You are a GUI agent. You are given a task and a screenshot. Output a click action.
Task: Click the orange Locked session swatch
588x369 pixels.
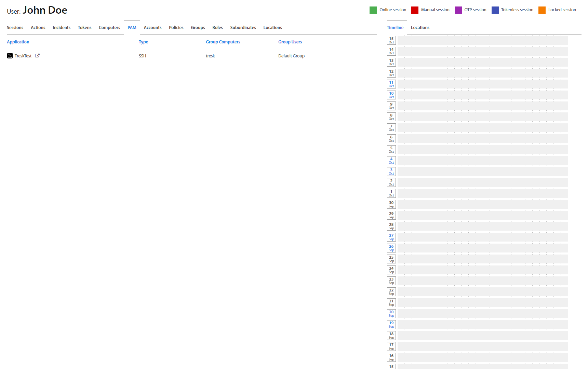[x=542, y=10]
